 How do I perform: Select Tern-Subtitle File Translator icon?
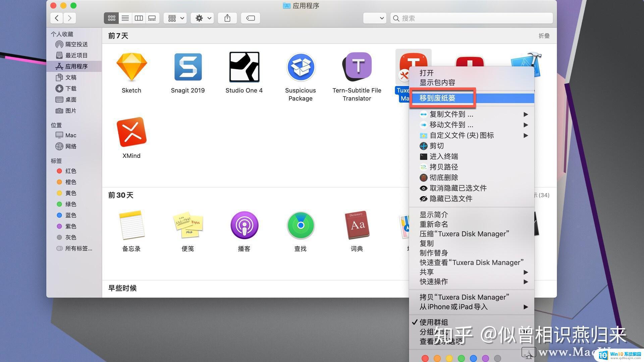(357, 67)
